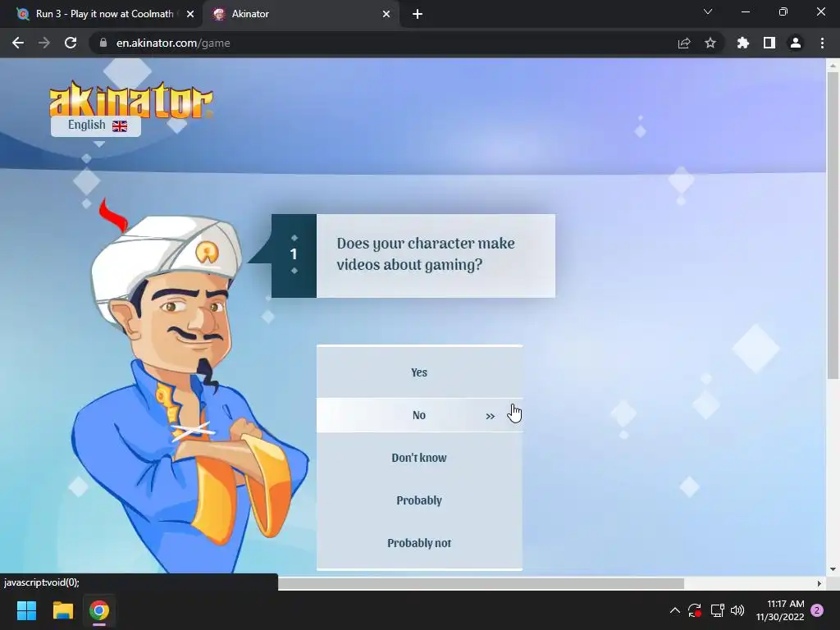Choose the Don't know answer

click(419, 458)
